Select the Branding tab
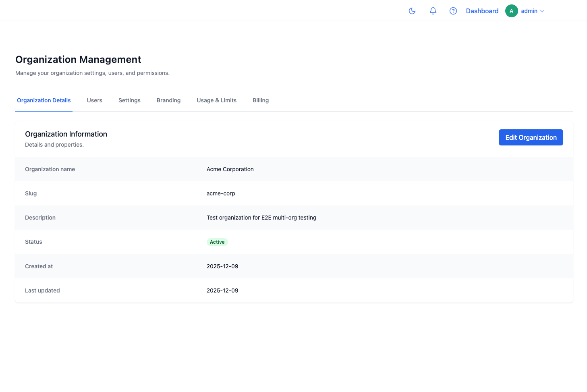The width and height of the screenshot is (587, 392). click(168, 100)
